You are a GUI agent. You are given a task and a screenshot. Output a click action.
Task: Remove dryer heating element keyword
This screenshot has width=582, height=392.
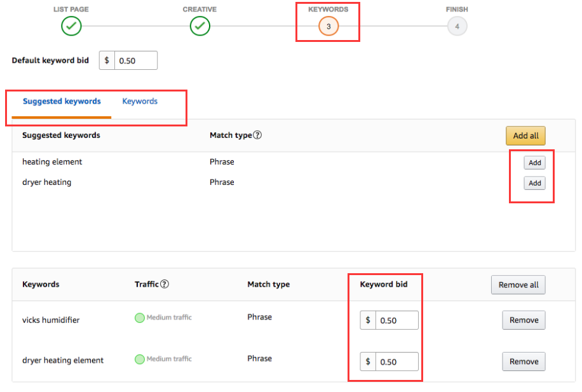click(524, 362)
